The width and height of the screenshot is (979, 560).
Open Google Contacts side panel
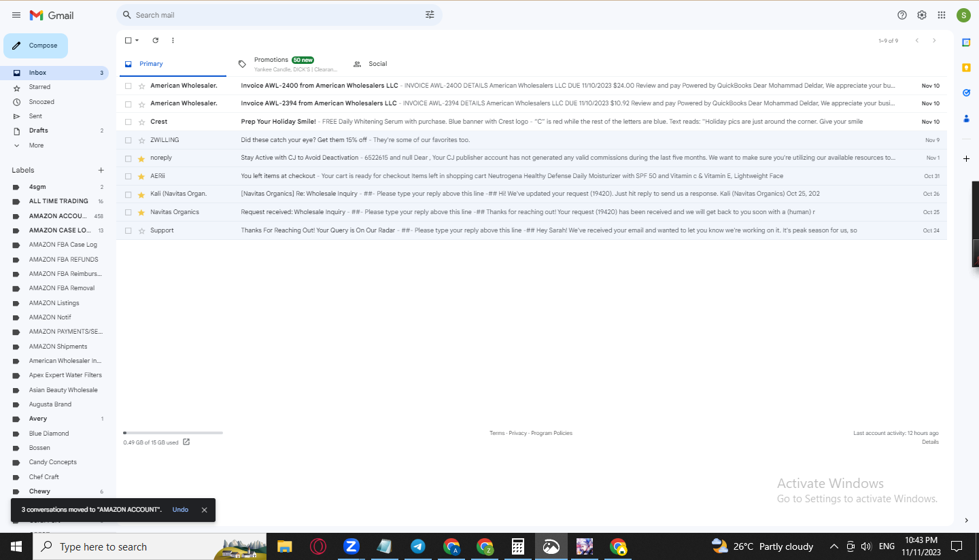pos(966,118)
